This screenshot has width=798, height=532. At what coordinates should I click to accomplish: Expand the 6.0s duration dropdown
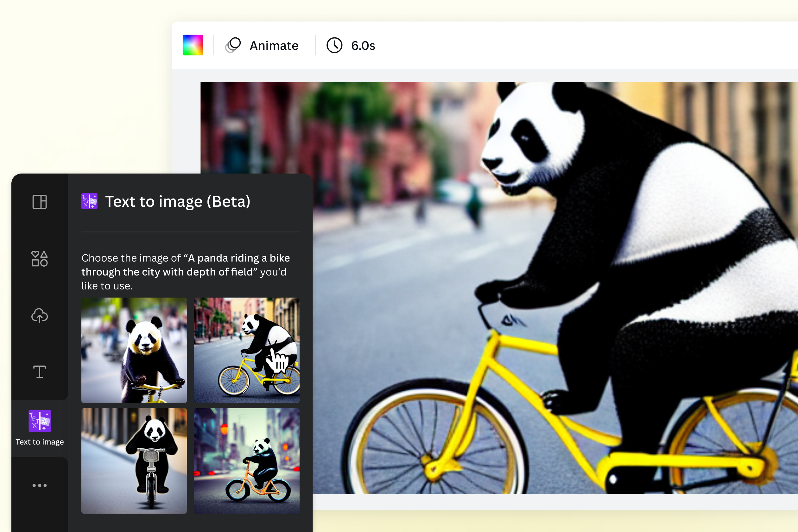coord(354,45)
